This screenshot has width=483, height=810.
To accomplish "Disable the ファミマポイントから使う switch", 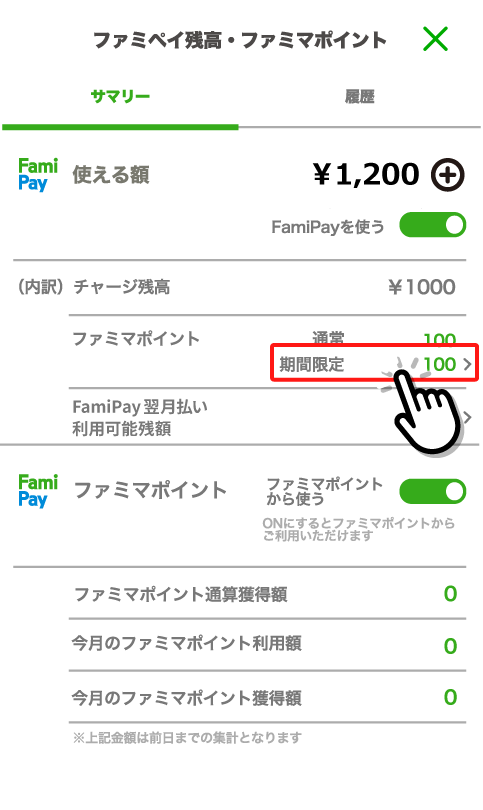I will (433, 491).
